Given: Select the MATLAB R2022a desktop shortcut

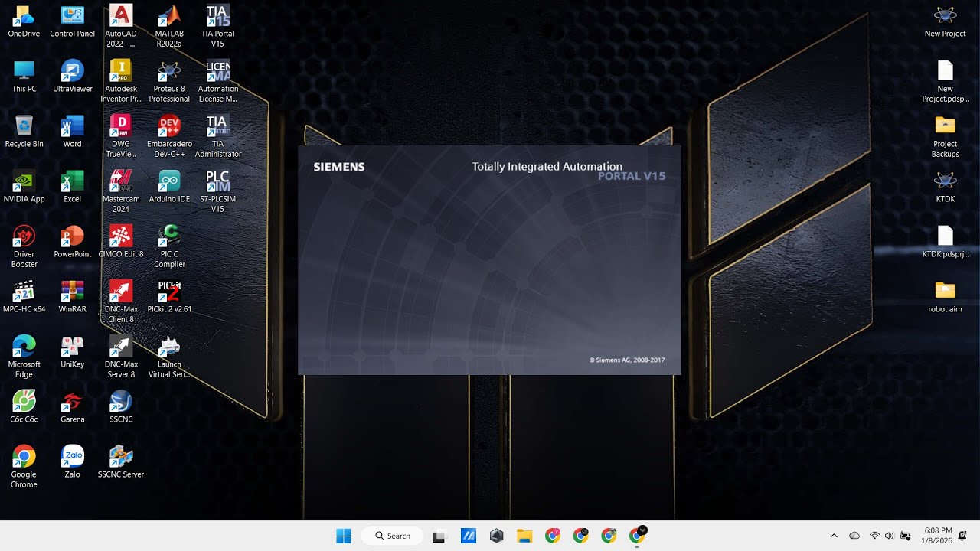Looking at the screenshot, I should [x=169, y=26].
